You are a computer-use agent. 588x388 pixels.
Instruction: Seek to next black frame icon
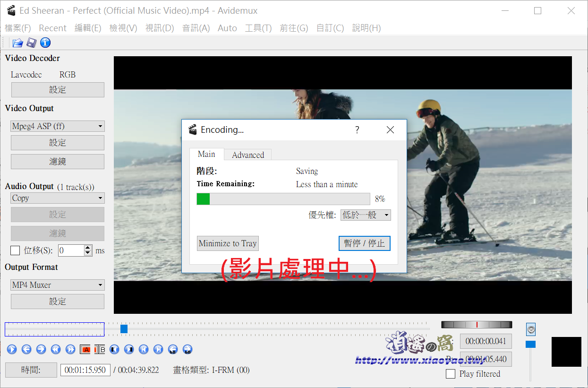click(x=129, y=349)
